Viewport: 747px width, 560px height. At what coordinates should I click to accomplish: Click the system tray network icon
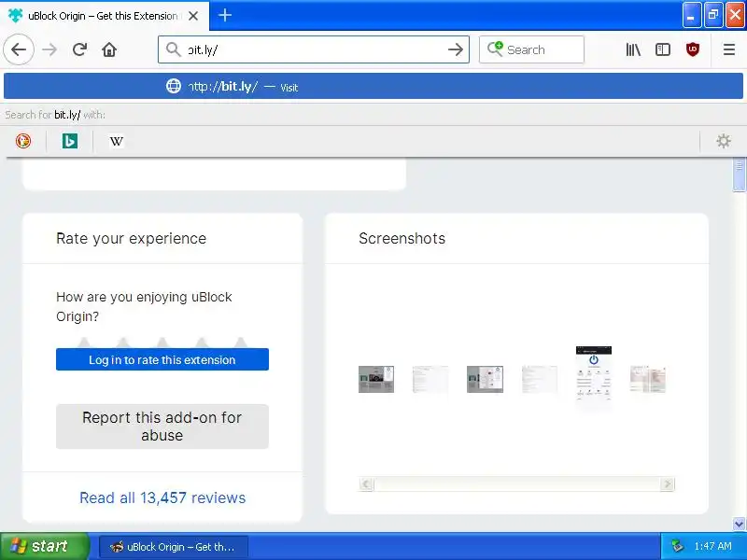tap(677, 546)
